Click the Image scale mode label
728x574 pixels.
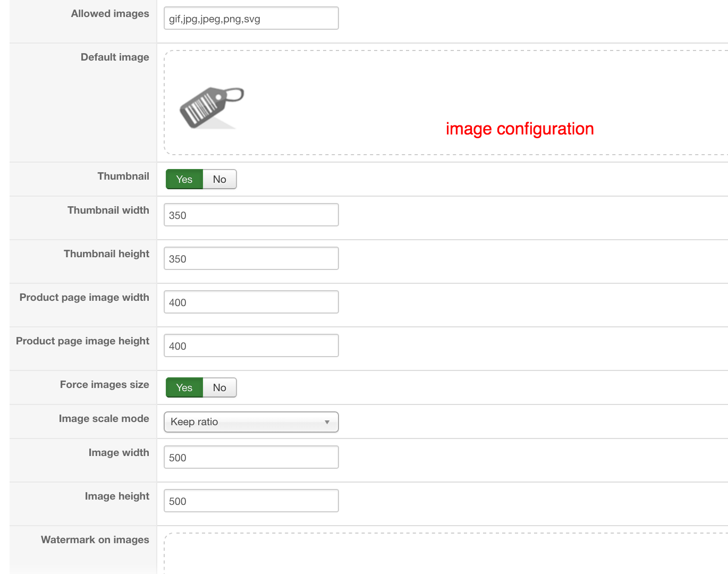(104, 419)
